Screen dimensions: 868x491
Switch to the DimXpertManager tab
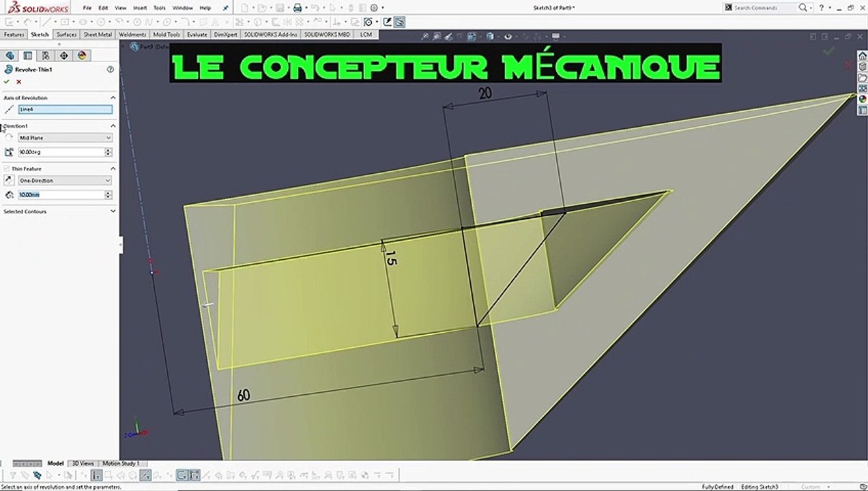[x=63, y=56]
